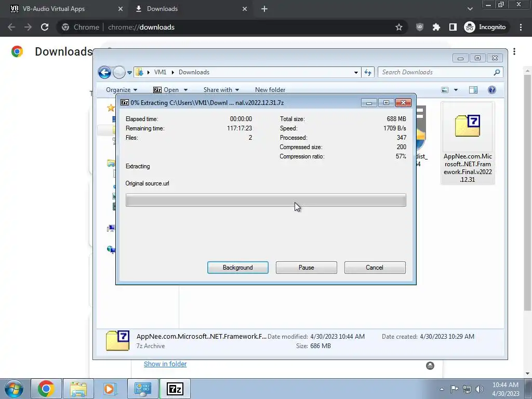532x399 pixels.
Task: Go back in Explorer window
Action: [x=104, y=72]
